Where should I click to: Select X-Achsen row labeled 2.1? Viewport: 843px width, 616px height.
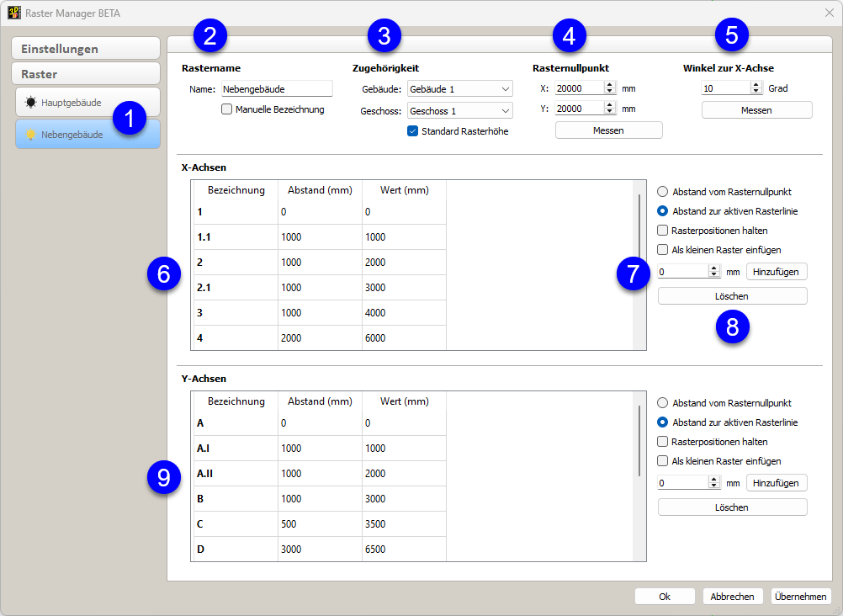320,287
